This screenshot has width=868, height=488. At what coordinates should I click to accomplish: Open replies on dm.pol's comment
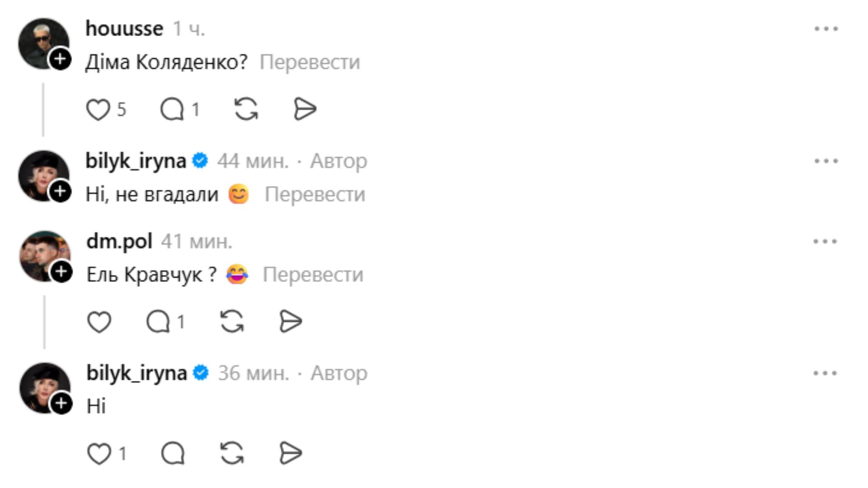click(158, 322)
